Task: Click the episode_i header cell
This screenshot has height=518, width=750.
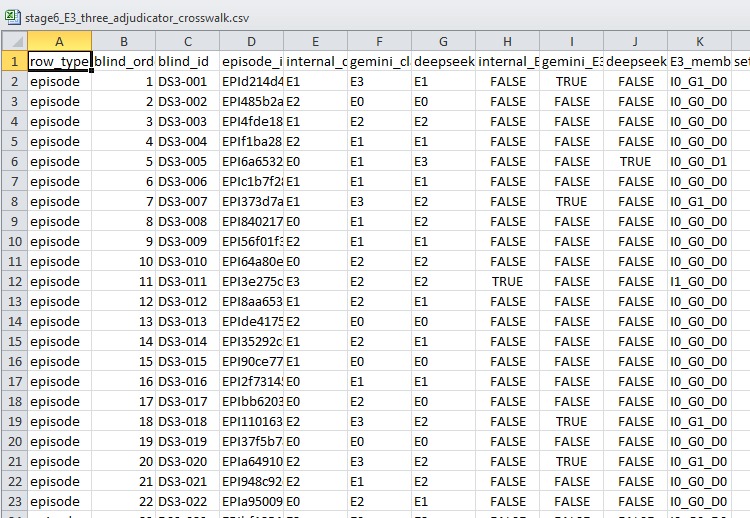Action: (252, 61)
